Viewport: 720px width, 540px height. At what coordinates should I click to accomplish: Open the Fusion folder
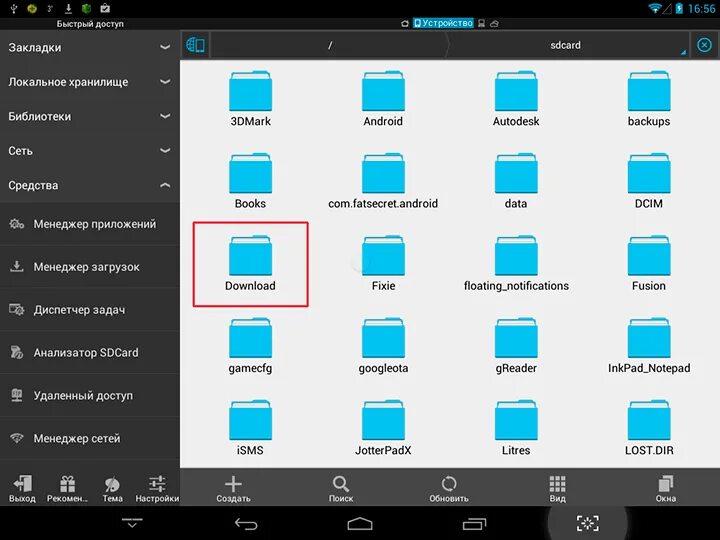648,264
